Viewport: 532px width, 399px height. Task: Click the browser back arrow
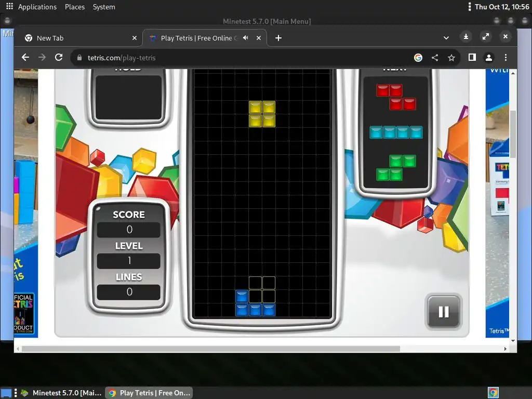[25, 57]
